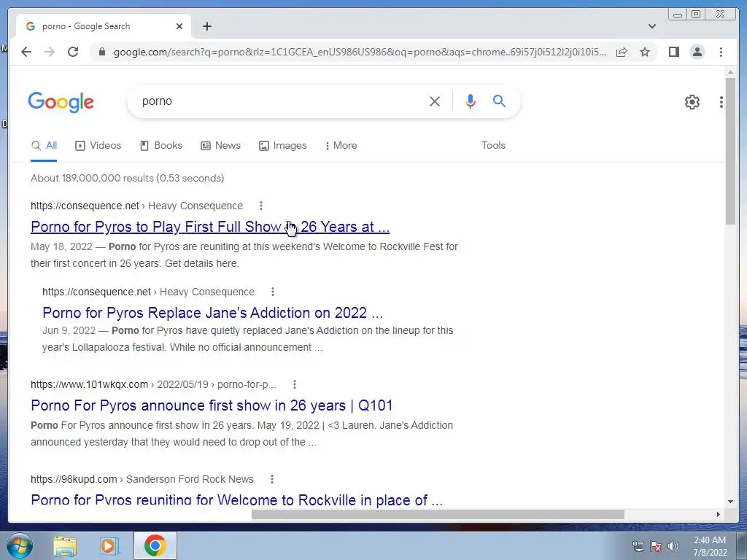This screenshot has height=560, width=747.
Task: Go back to the previous page
Action: click(x=26, y=52)
